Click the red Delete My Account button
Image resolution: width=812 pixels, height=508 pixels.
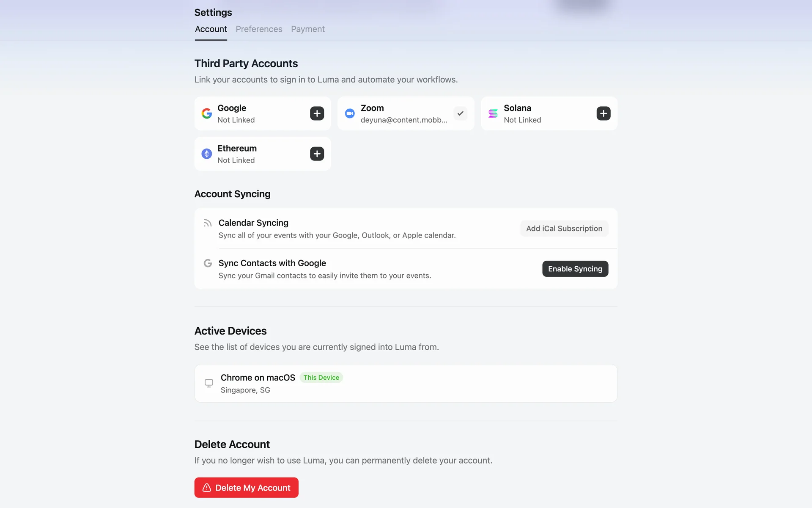(247, 488)
